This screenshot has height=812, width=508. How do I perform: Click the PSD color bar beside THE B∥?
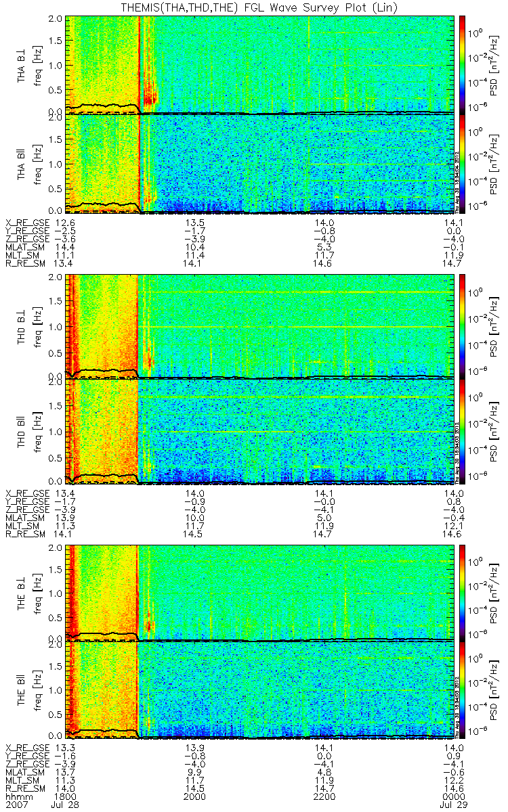(463, 691)
